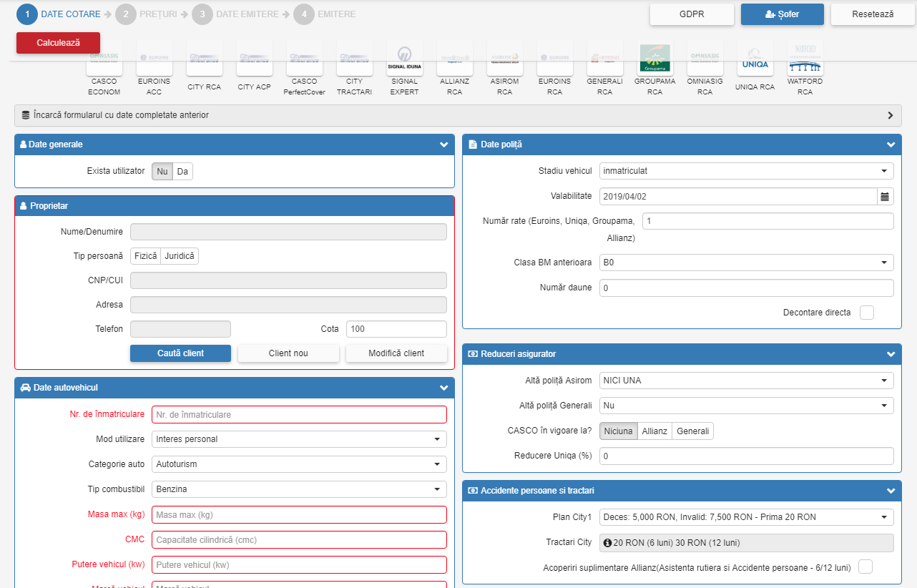Open the Stadiu vehicul dropdown
Viewport: 917px width, 588px height.
pyautogui.click(x=746, y=171)
